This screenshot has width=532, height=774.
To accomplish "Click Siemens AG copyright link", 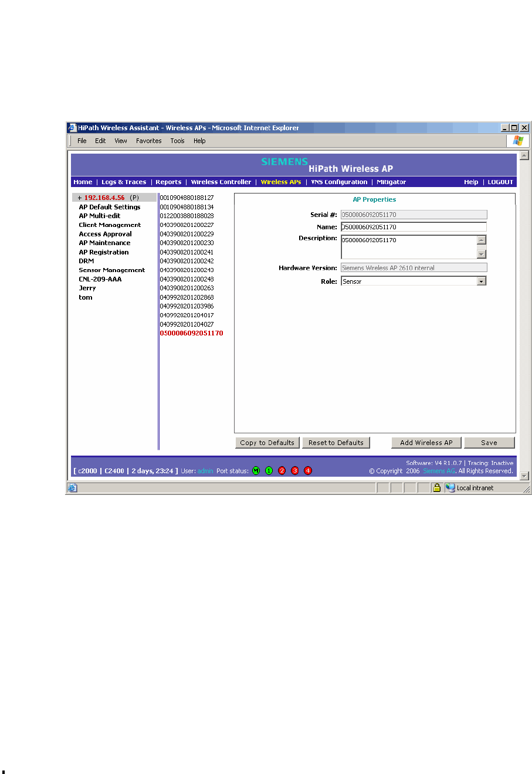I will click(x=439, y=471).
